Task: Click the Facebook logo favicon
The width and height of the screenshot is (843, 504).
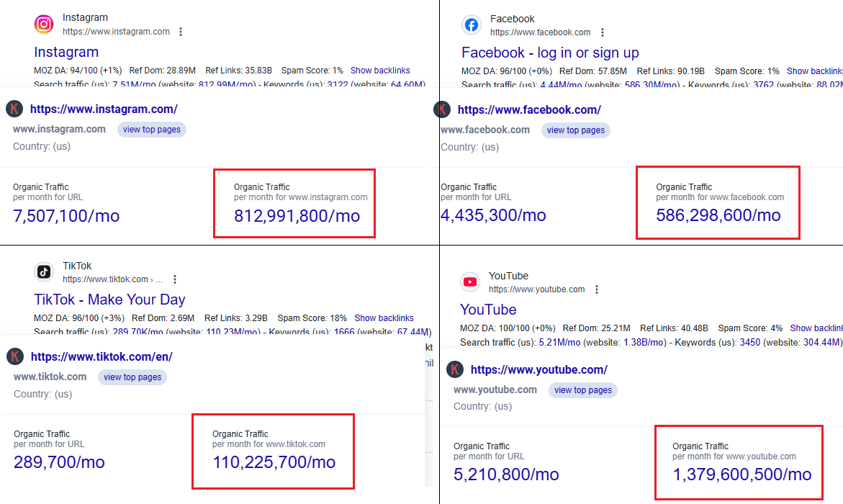Action: [x=472, y=24]
